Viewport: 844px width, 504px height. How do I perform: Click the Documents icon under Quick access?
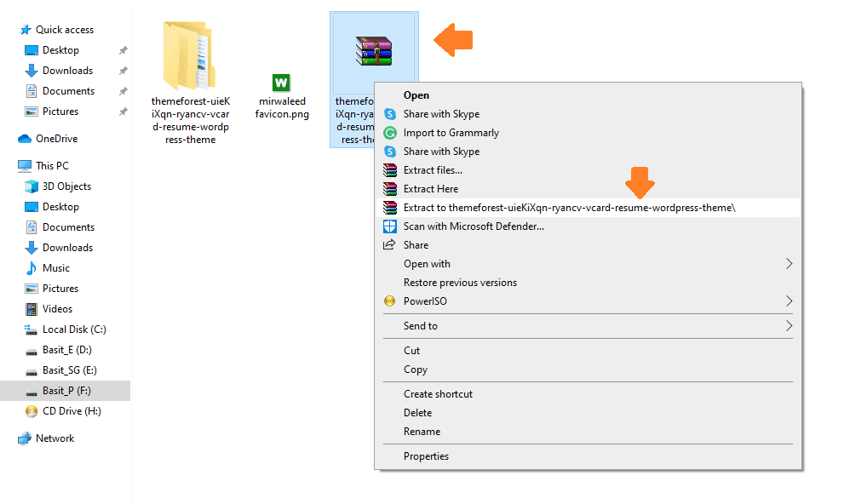[32, 91]
